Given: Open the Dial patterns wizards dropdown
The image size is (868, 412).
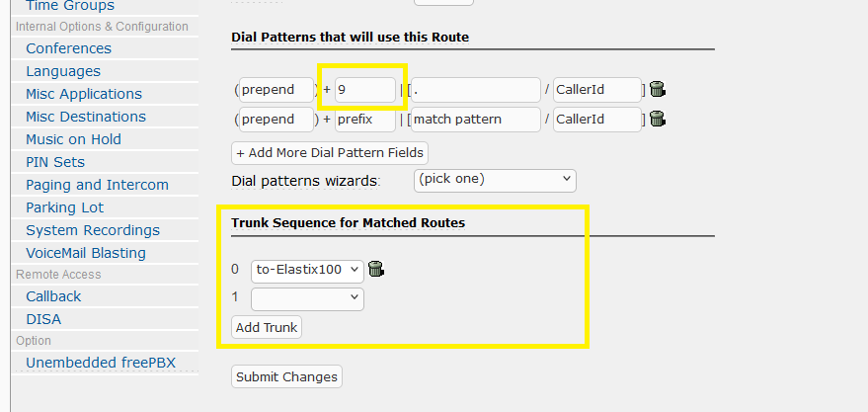Looking at the screenshot, I should click(x=494, y=180).
